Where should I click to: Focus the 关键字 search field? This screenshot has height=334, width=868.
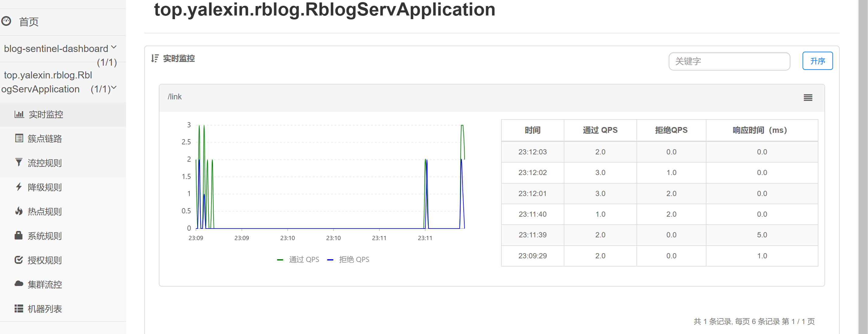coord(729,61)
